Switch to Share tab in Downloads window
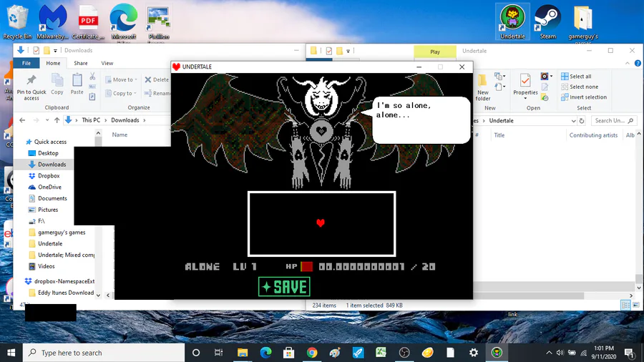 (x=80, y=63)
